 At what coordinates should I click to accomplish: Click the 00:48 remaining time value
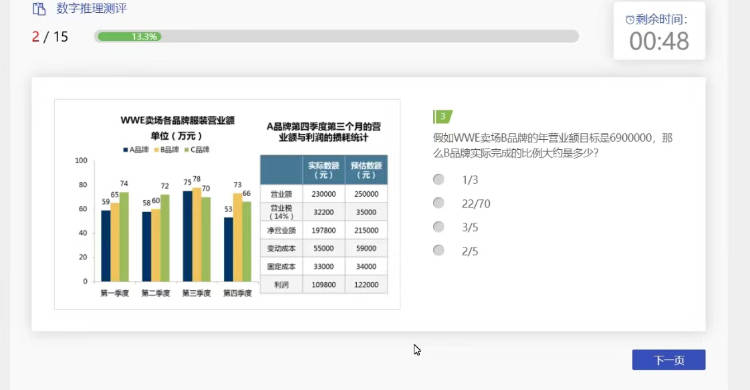pyautogui.click(x=659, y=41)
